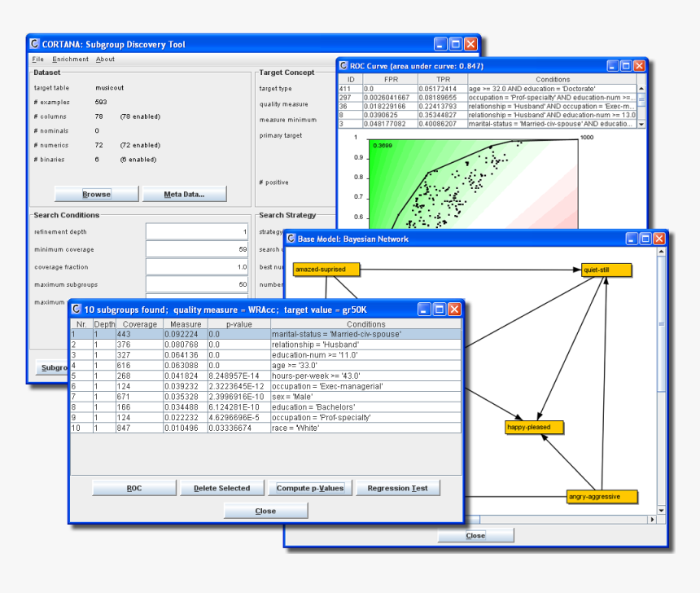Image resolution: width=700 pixels, height=593 pixels.
Task: Select ROC row with ID 297
Action: [x=488, y=98]
